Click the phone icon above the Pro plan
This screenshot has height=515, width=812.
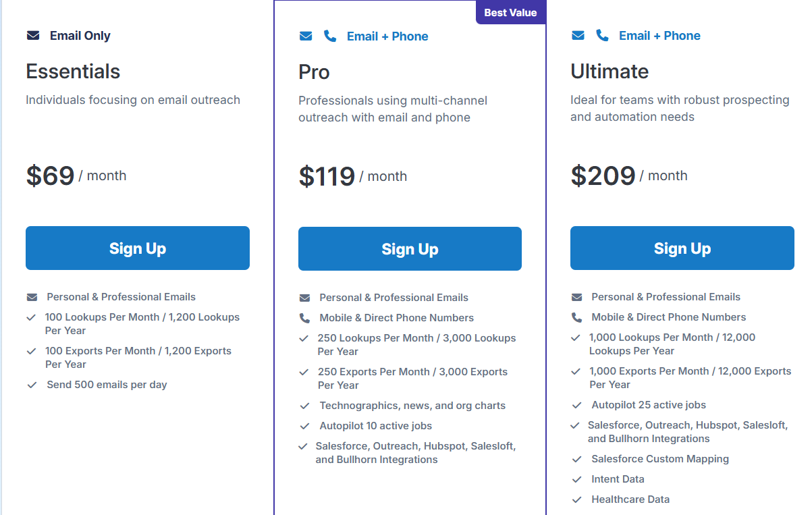[329, 36]
